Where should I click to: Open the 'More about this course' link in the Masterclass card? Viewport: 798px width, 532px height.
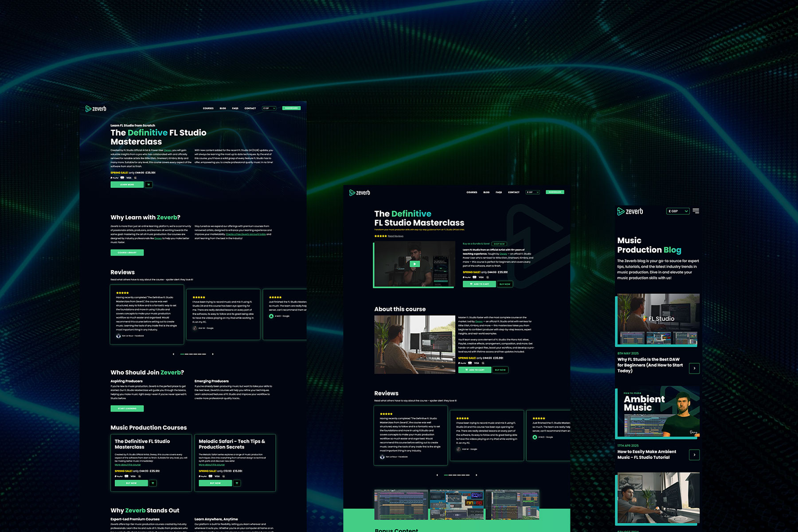(128, 465)
